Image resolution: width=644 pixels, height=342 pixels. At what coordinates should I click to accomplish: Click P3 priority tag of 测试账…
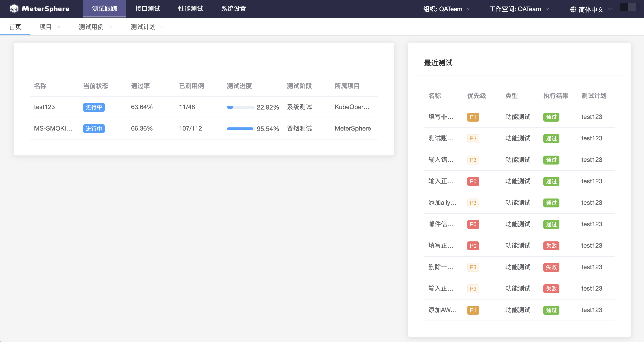point(473,139)
